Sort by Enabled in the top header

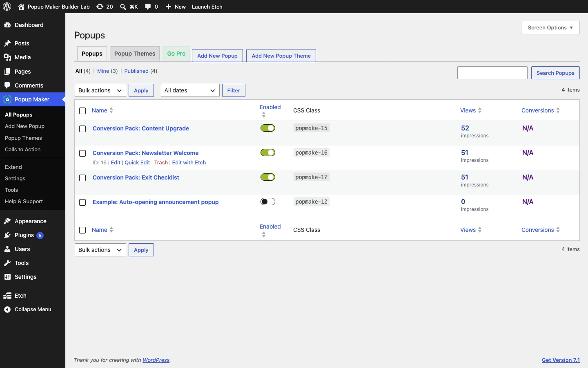point(270,110)
